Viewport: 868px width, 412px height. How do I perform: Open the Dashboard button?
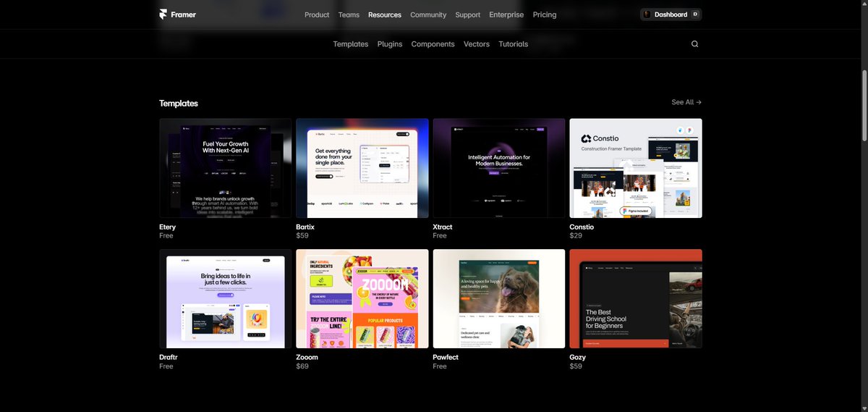(x=671, y=14)
